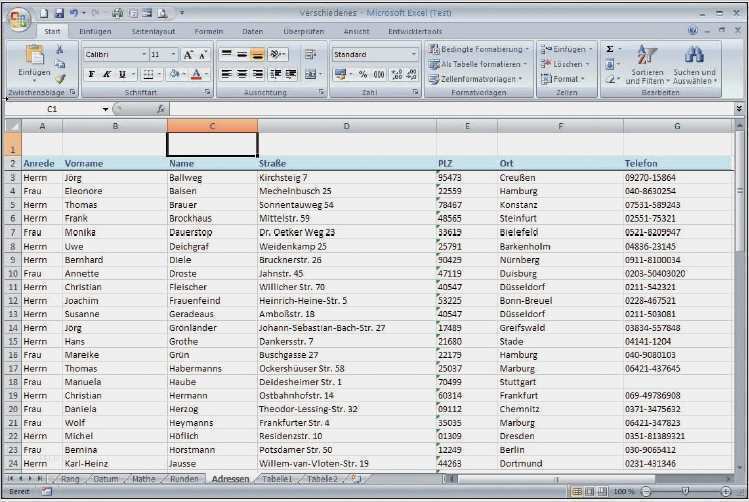The image size is (749, 502).
Task: Click the format painter brush icon
Action: [60, 79]
